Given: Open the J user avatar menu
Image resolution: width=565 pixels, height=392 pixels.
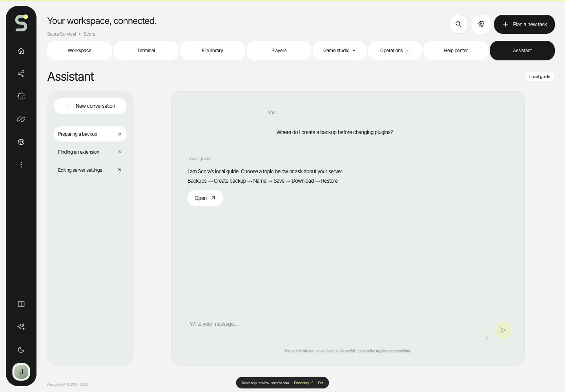Looking at the screenshot, I should pyautogui.click(x=21, y=372).
